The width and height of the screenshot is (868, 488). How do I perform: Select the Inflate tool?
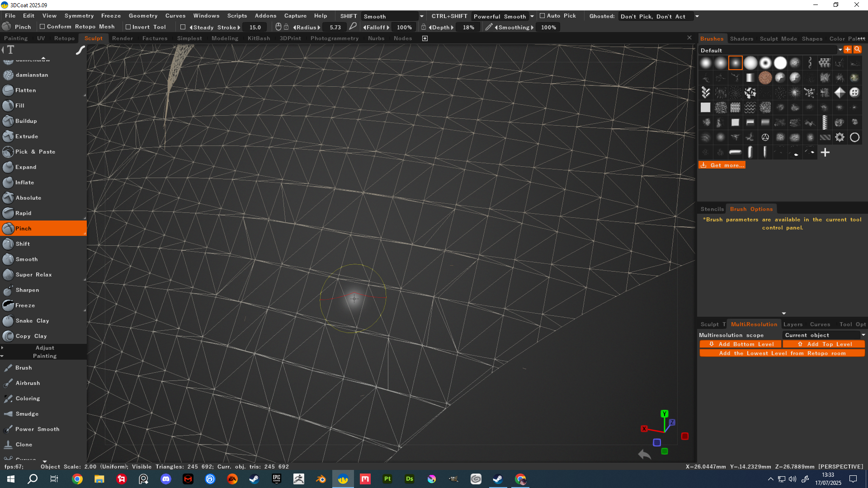tap(24, 183)
